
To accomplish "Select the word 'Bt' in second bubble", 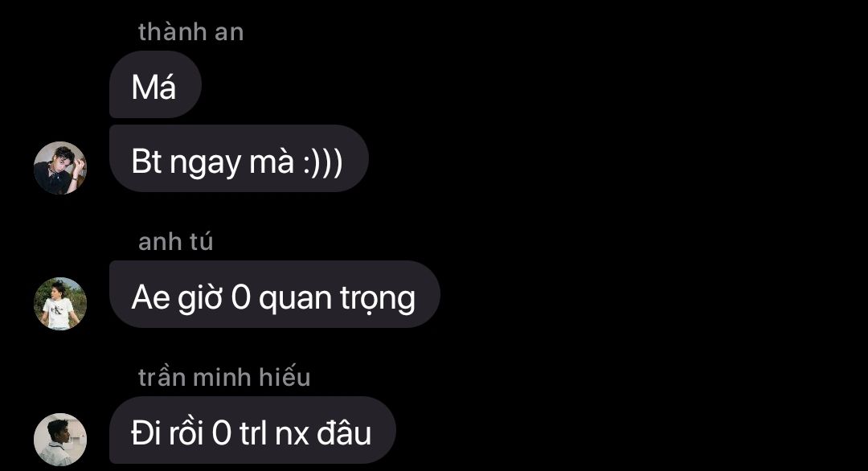I will (x=147, y=162).
